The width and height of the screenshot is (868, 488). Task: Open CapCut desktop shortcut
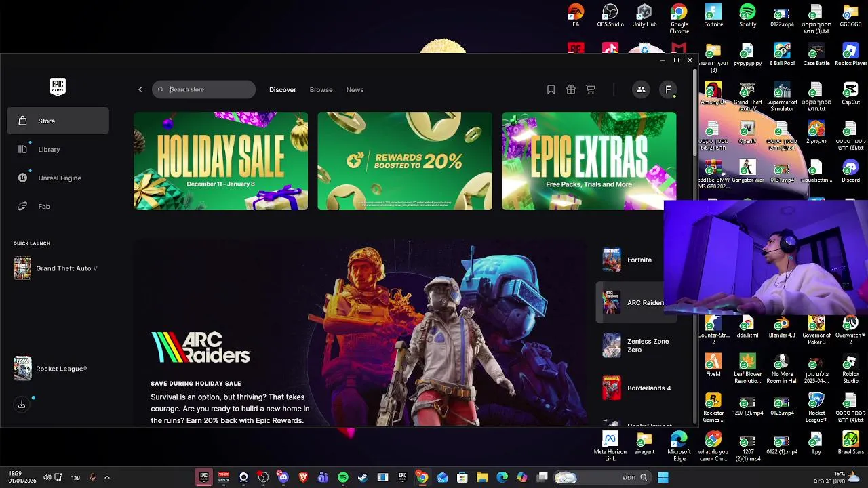(x=850, y=94)
